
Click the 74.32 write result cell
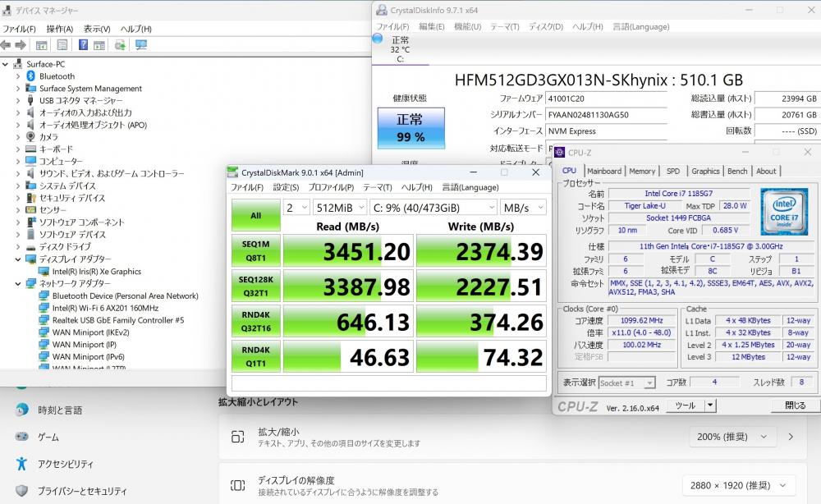point(481,356)
